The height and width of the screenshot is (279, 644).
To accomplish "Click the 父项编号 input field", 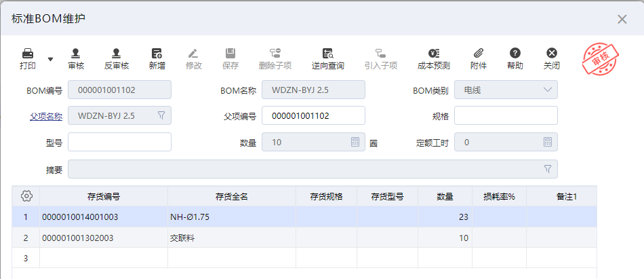I will (313, 116).
